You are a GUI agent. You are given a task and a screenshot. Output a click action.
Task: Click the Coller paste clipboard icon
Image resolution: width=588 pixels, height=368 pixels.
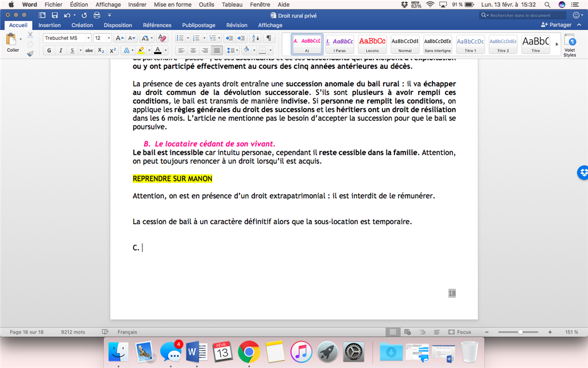(x=11, y=40)
